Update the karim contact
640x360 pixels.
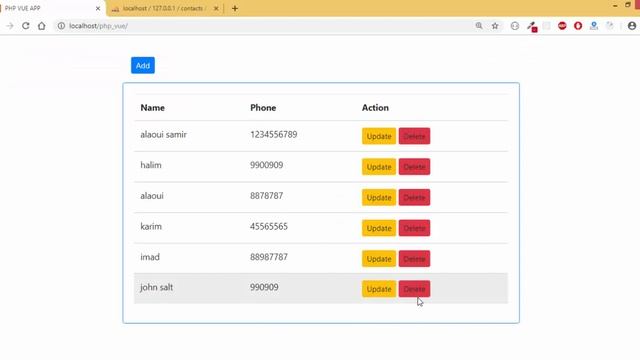(x=379, y=228)
